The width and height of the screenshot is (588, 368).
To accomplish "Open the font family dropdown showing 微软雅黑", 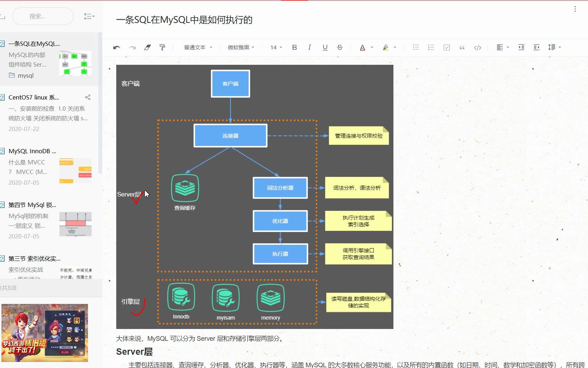I will point(241,47).
